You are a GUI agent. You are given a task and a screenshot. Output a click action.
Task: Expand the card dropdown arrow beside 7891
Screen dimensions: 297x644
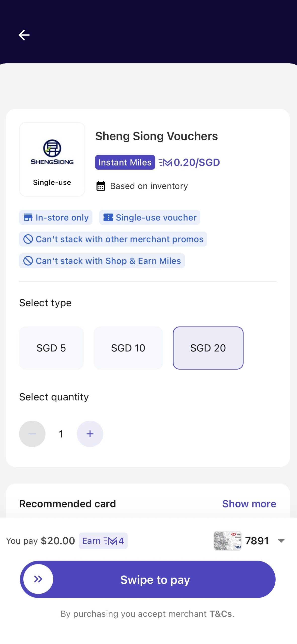point(281,541)
